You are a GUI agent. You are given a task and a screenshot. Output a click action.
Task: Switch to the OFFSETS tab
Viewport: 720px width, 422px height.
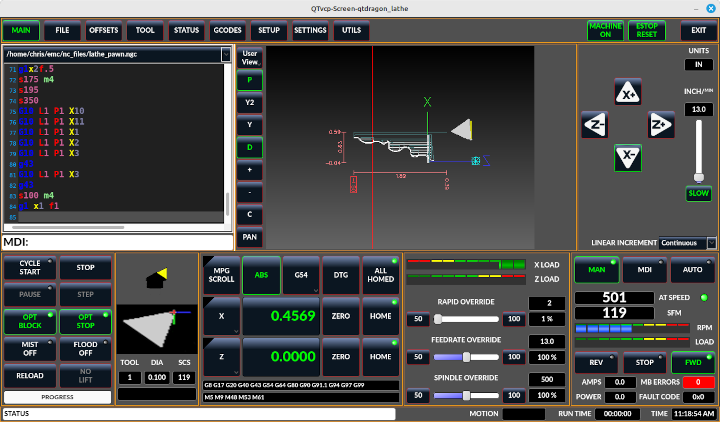[x=104, y=31]
